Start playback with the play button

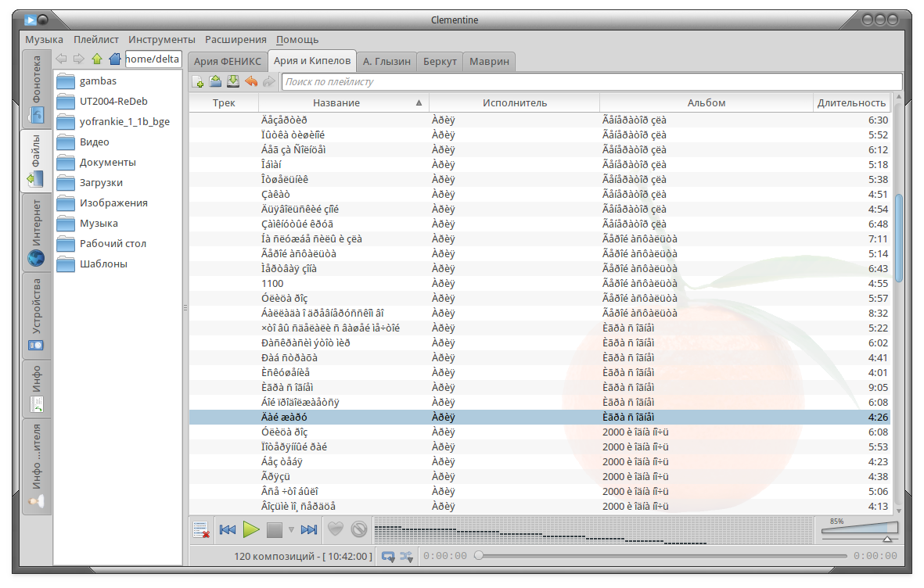pyautogui.click(x=251, y=529)
